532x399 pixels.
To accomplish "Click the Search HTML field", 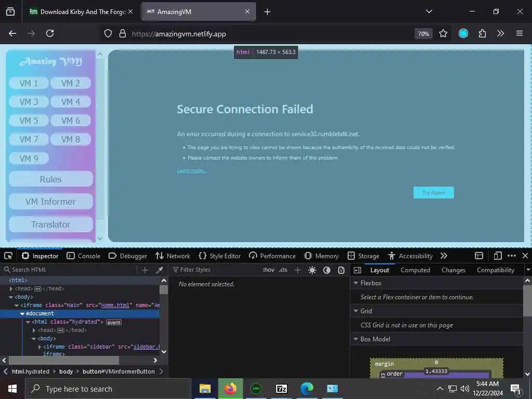I will coord(70,270).
